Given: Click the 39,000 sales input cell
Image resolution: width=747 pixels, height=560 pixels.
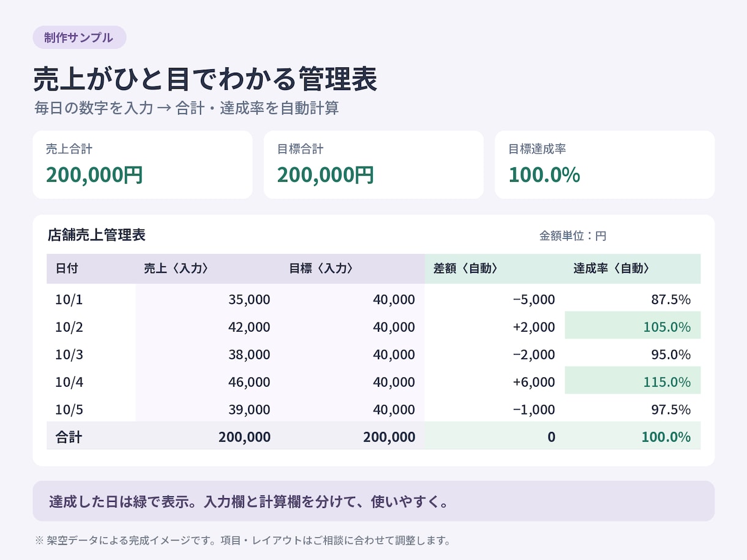Looking at the screenshot, I should (208, 409).
